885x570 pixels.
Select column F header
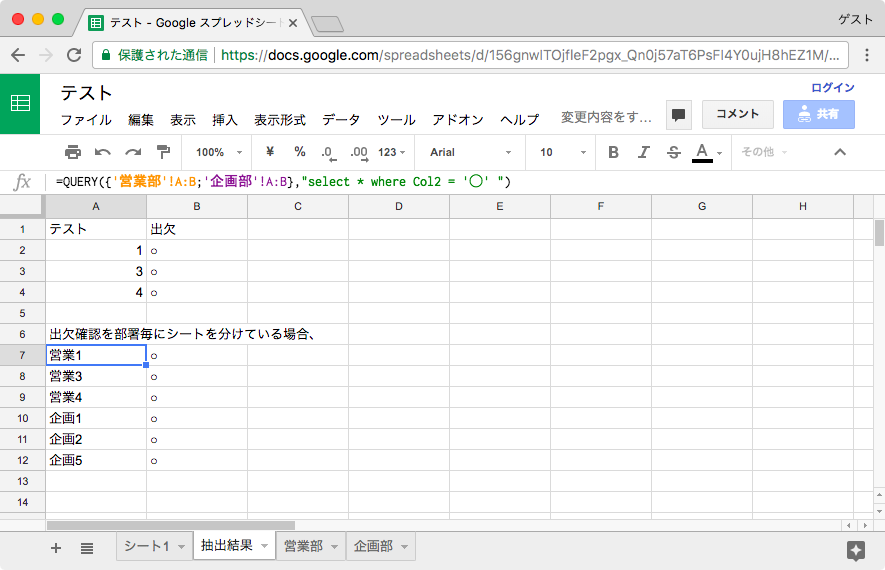(601, 207)
